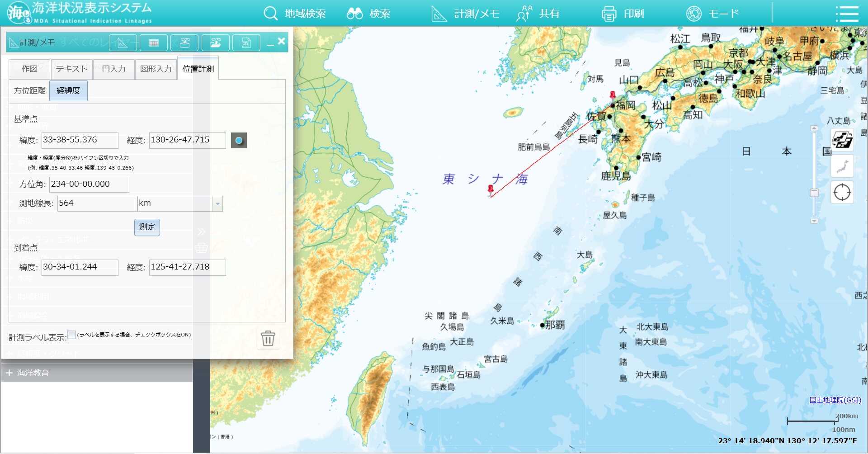The width and height of the screenshot is (868, 454).
Task: Click the 南大東島 map label
Action: pyautogui.click(x=651, y=342)
